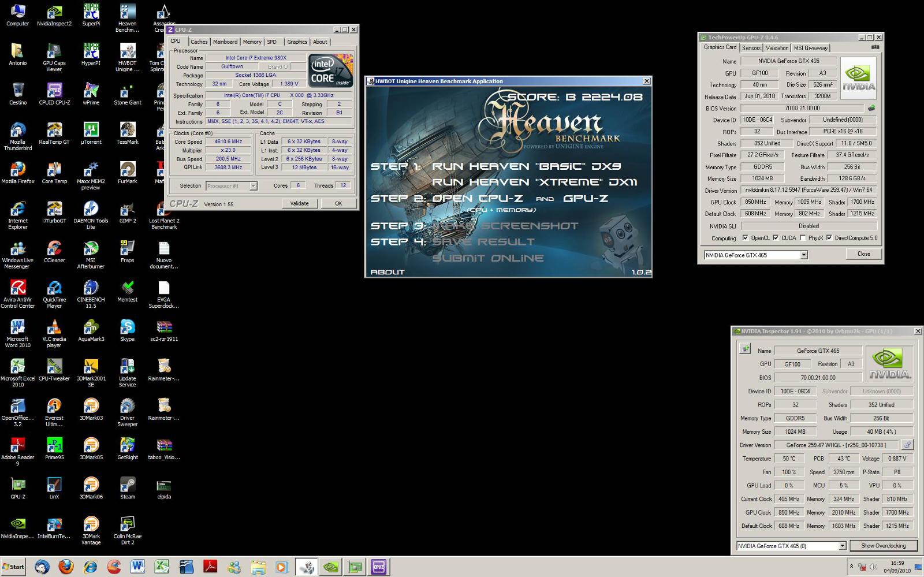Switch to the Validation tab in GPU-Z

coord(777,48)
